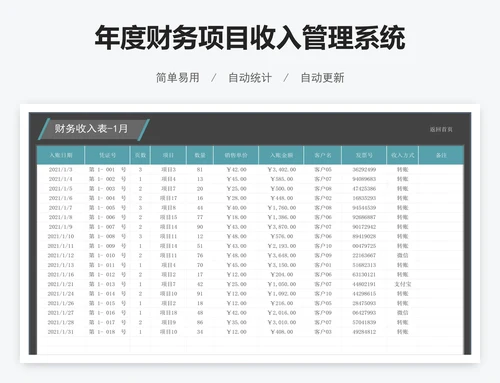Select voucher cell 第 1- 018 号

tap(107, 332)
